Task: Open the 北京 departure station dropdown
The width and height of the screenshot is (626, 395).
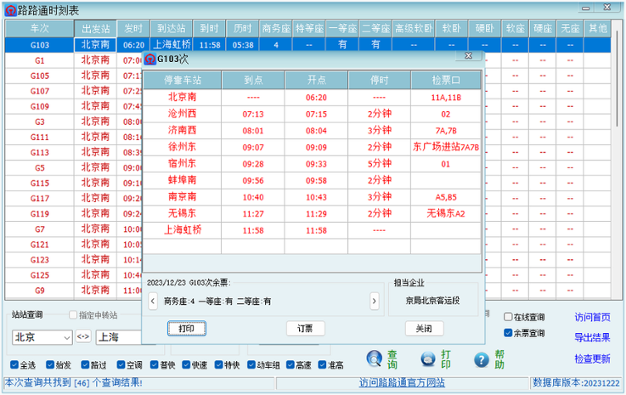Action: 67,337
